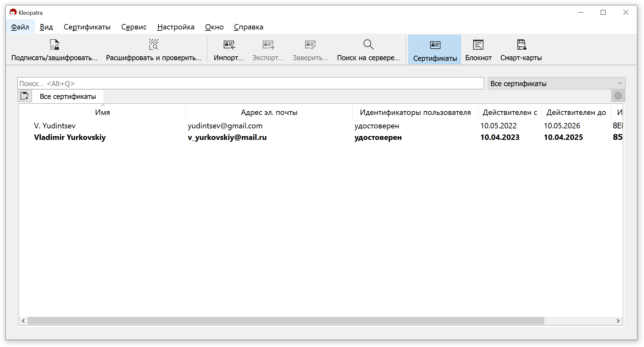This screenshot has width=644, height=347.
Task: Open the Файл menu
Action: (20, 27)
